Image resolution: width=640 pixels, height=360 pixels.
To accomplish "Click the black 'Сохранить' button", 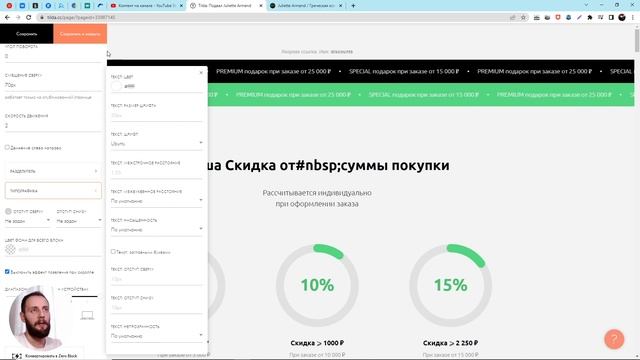I will point(27,34).
